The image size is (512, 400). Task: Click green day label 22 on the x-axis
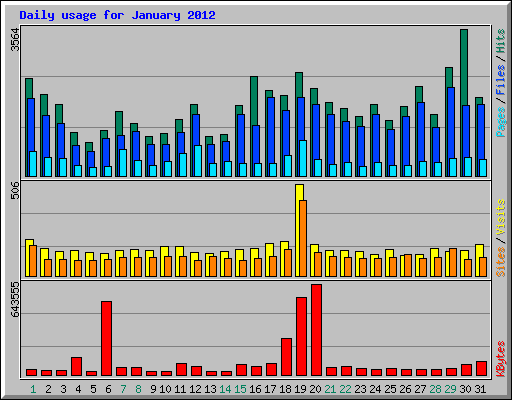pos(345,389)
